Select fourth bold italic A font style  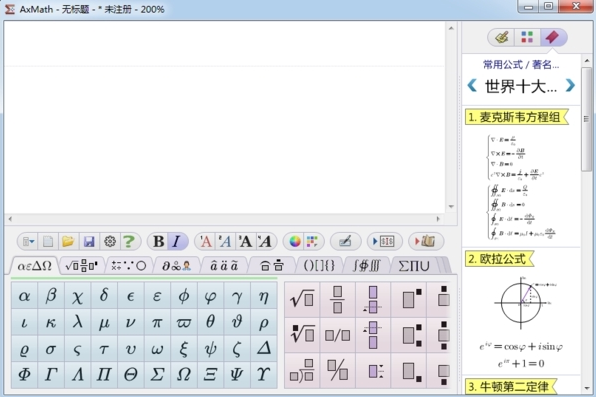coord(265,241)
